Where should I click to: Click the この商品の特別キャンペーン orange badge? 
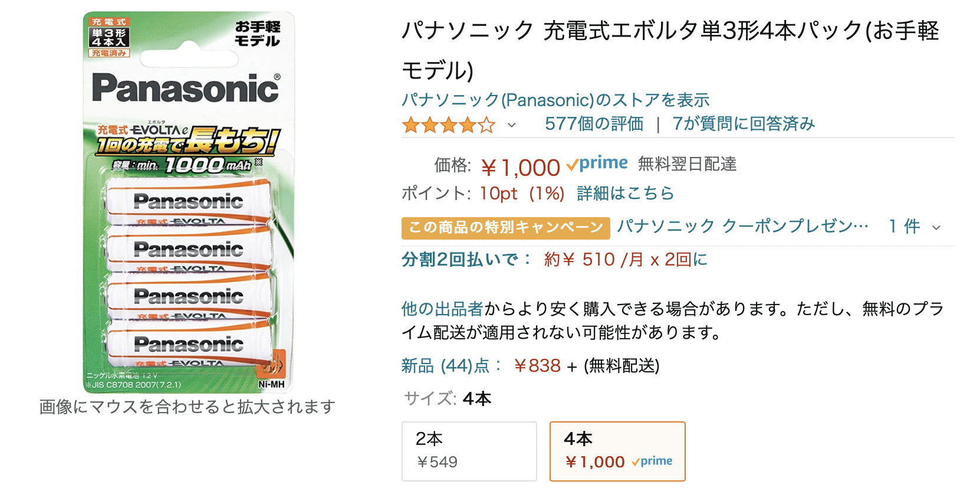click(505, 227)
